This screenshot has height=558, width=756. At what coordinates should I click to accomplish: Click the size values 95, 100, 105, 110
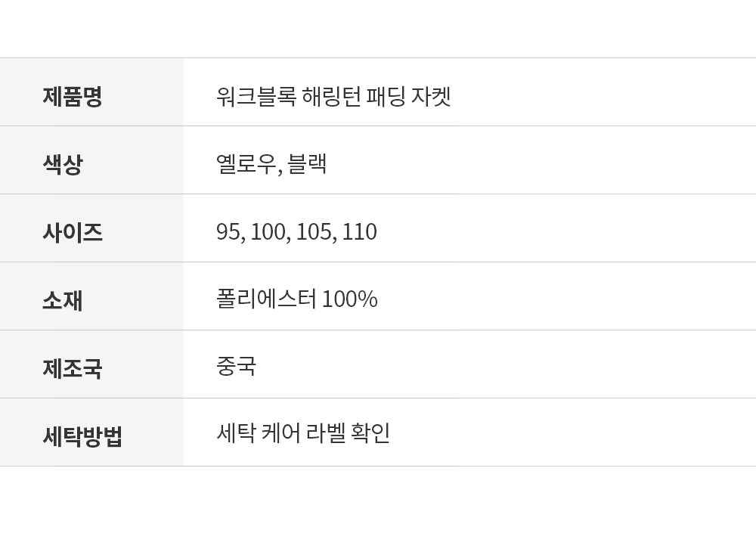(x=296, y=232)
